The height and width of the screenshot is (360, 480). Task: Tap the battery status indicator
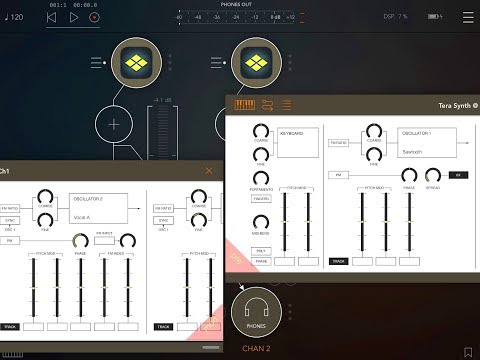pyautogui.click(x=435, y=16)
